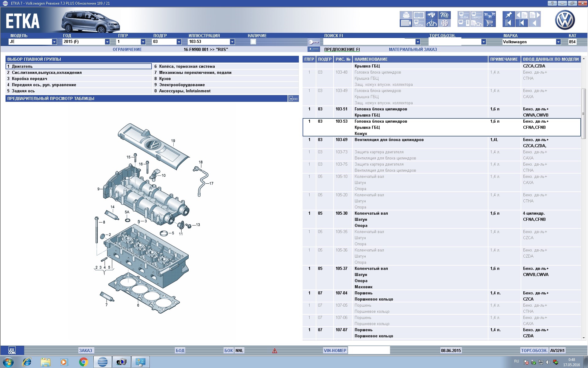Open the parts list table view icon

(406, 23)
